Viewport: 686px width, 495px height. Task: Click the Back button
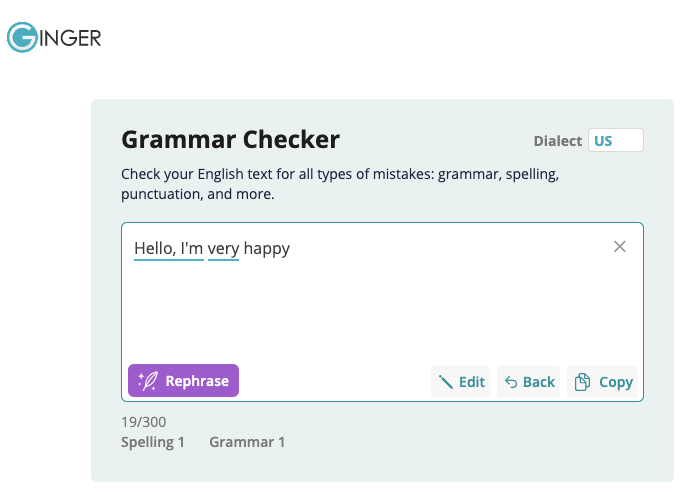click(x=528, y=382)
